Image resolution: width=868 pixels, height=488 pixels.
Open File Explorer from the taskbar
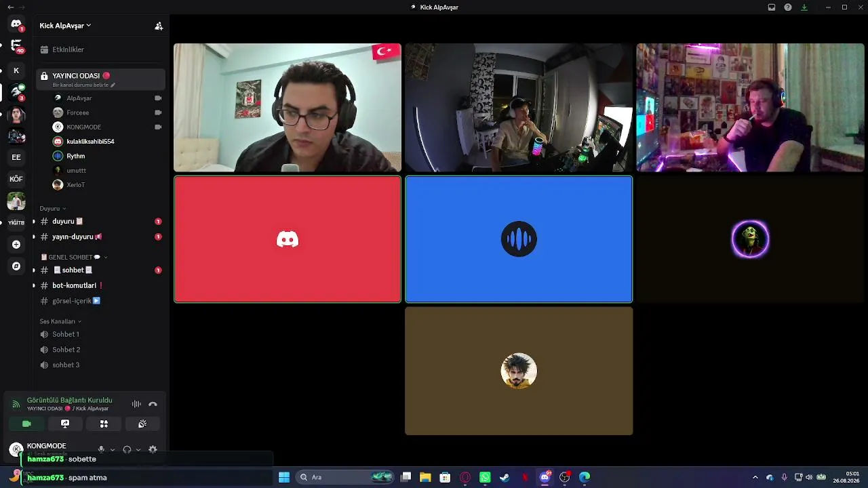[425, 477]
